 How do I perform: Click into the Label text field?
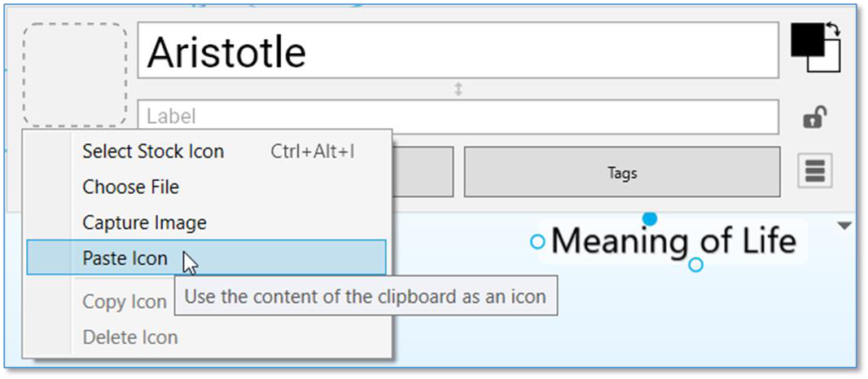(458, 117)
